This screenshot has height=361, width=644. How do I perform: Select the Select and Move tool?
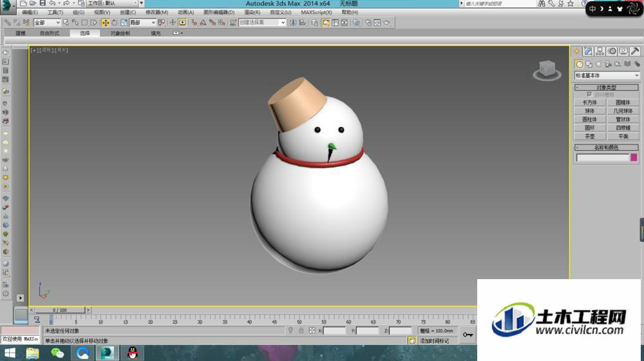click(106, 23)
